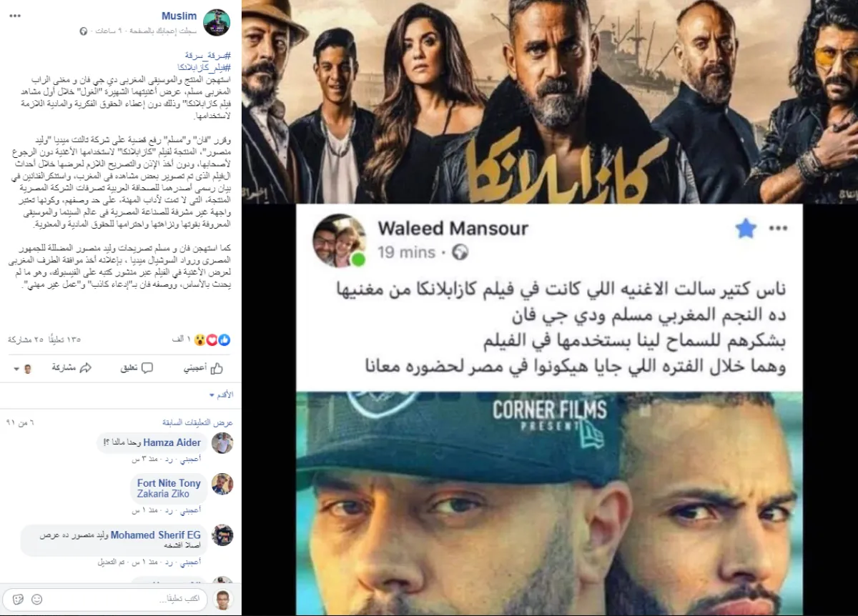Click the heart love reaction icon
This screenshot has width=858, height=616.
point(211,340)
